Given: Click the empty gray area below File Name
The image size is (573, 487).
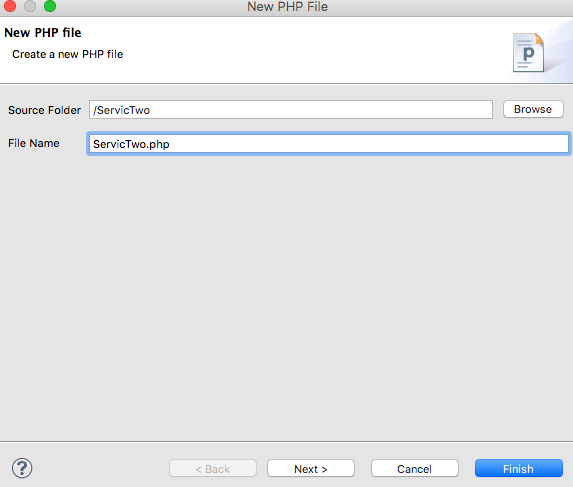Looking at the screenshot, I should pyautogui.click(x=286, y=292).
